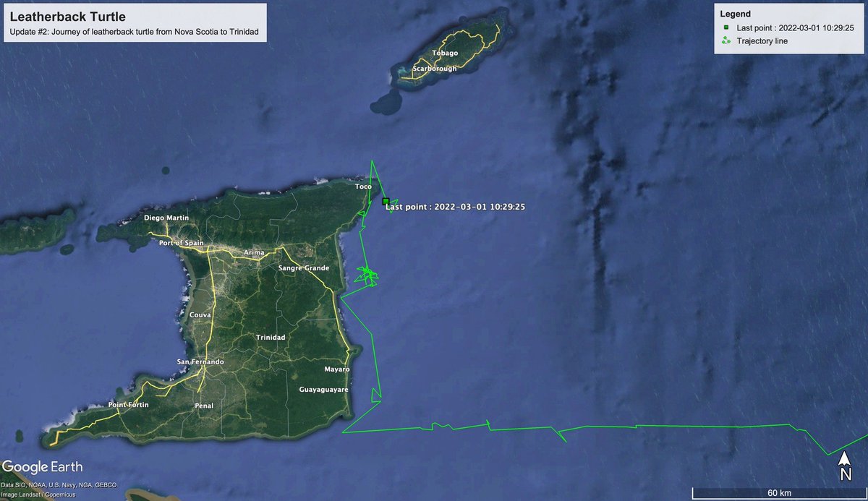
Task: Click the Last point timestamp label on the map
Action: pos(456,206)
